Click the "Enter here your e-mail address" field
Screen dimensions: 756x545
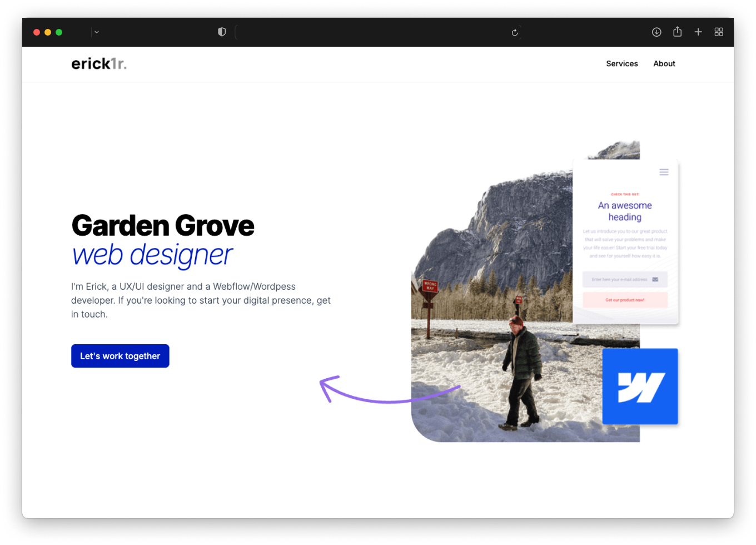[618, 279]
